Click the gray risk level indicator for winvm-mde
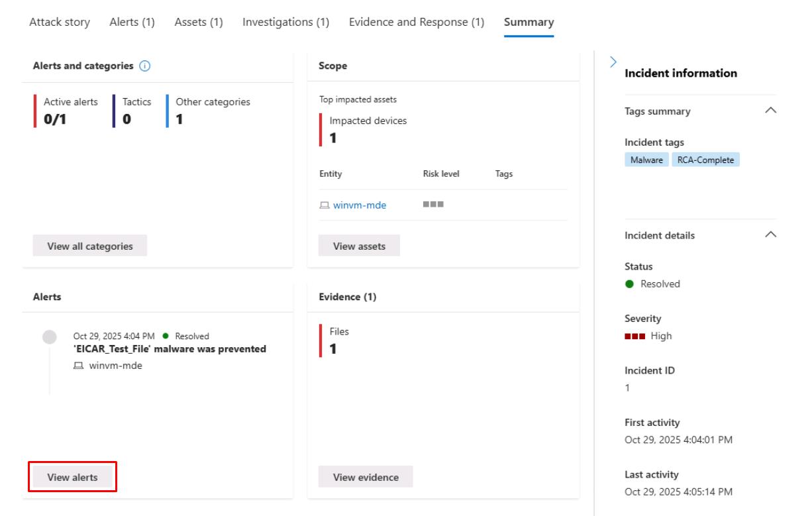The height and width of the screenshot is (516, 812). click(x=432, y=205)
